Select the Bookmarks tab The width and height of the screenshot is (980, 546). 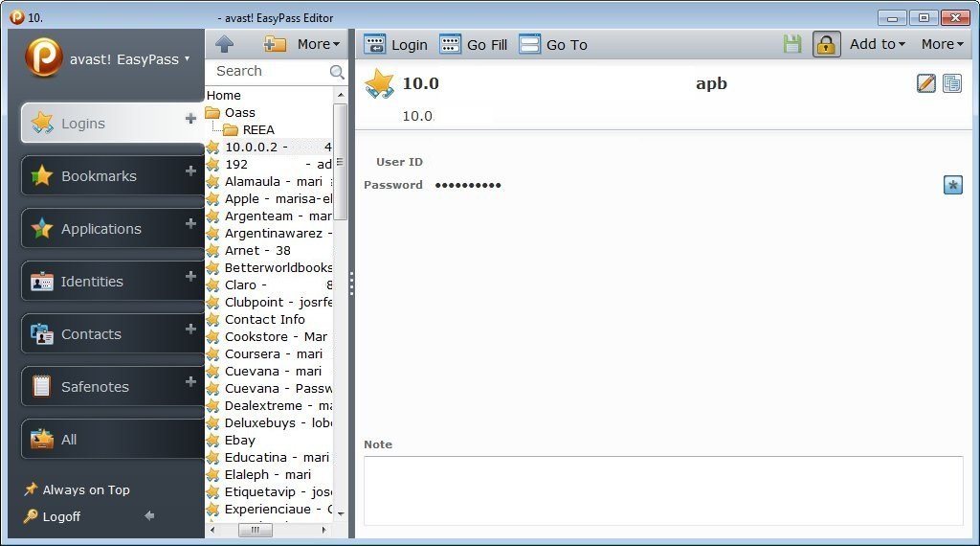coord(113,175)
